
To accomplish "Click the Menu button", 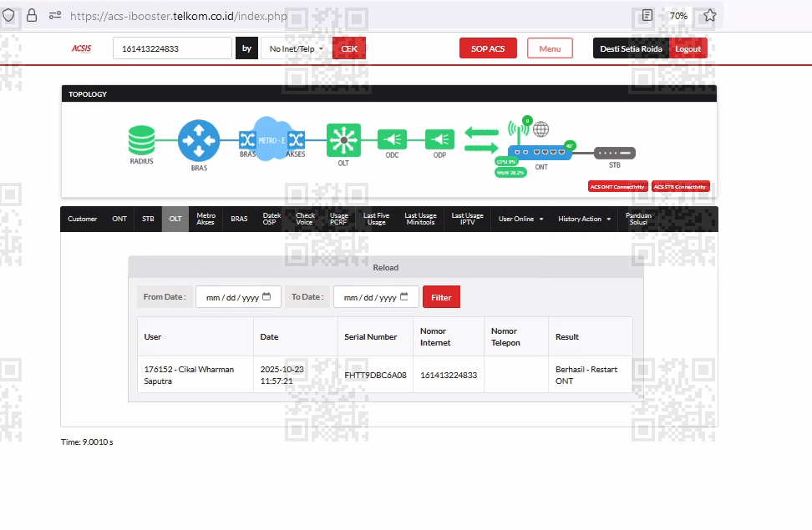I will (x=550, y=48).
